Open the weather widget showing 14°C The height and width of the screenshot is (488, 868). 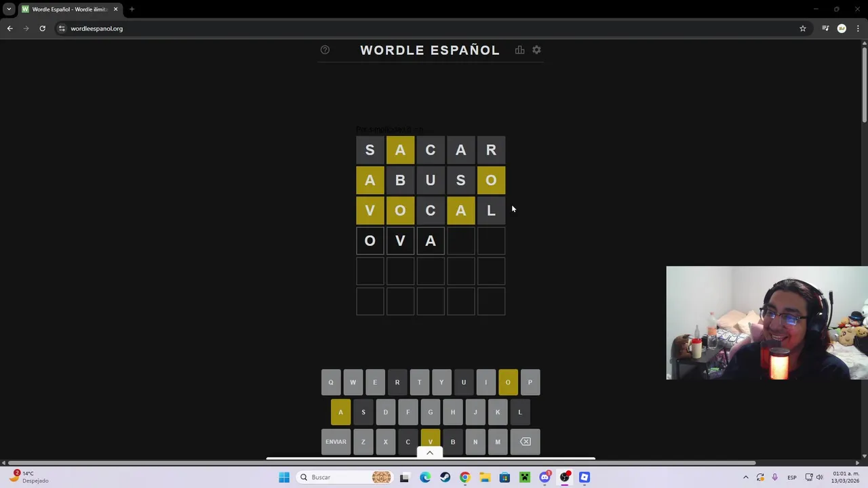coord(27,477)
